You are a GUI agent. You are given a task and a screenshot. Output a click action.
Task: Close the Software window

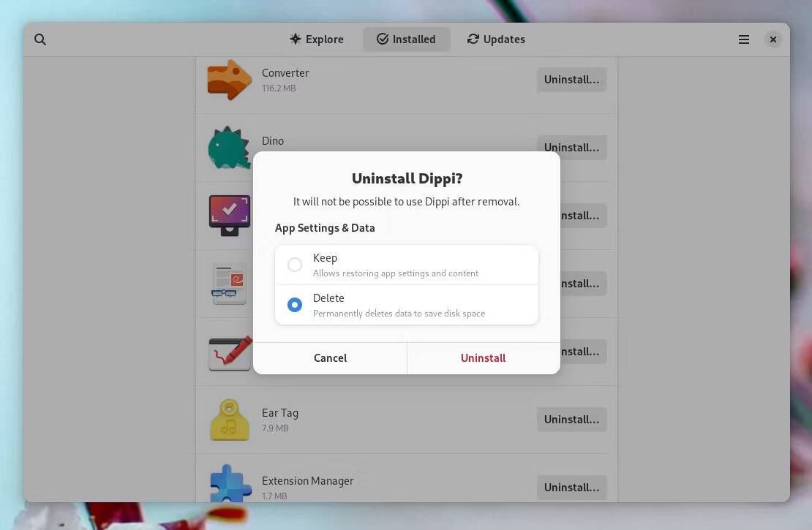772,39
